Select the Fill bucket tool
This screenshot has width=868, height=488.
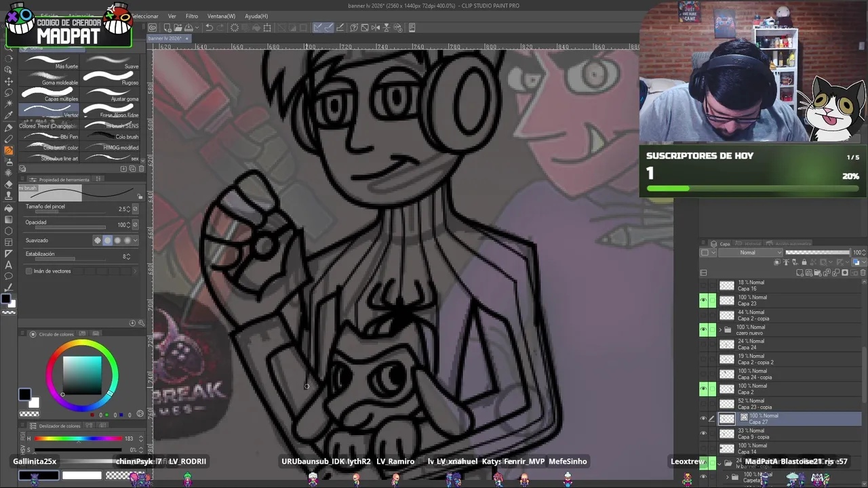[9, 209]
